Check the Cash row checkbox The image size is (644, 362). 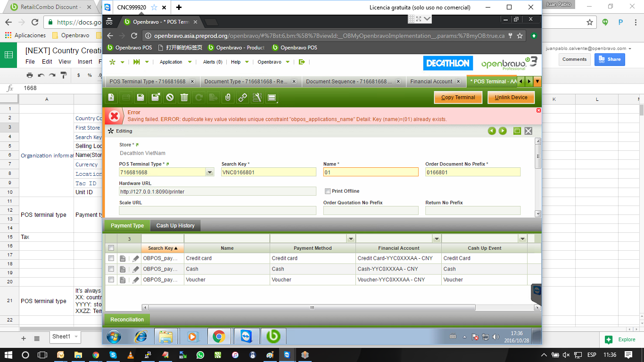111,269
